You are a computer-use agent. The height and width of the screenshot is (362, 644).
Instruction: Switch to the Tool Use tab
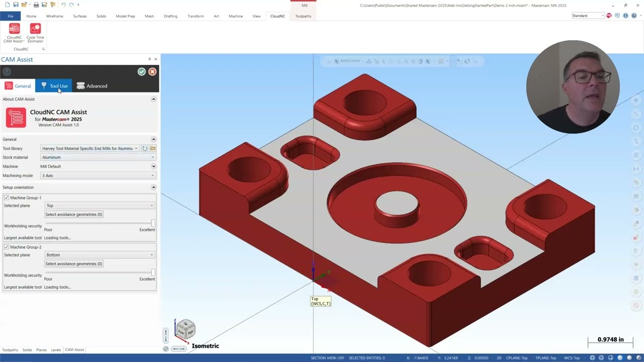point(54,86)
